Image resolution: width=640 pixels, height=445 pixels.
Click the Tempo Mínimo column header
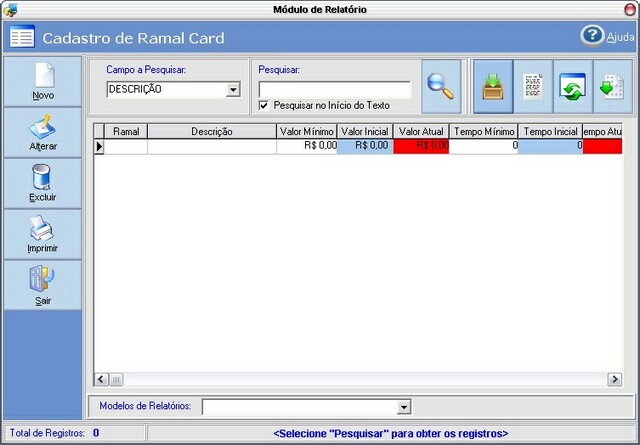click(x=484, y=131)
